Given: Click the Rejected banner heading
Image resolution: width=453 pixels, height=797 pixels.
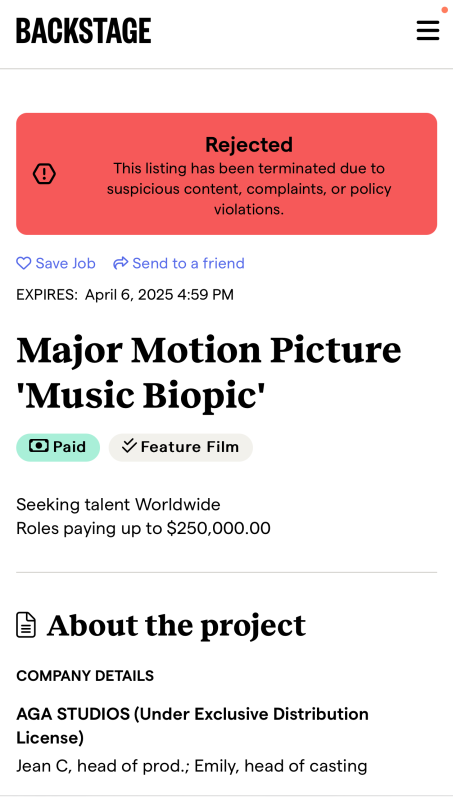Looking at the screenshot, I should click(x=249, y=145).
